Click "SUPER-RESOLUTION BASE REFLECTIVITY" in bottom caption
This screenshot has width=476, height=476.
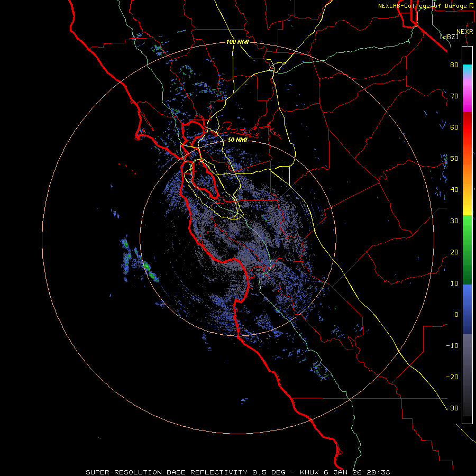(167, 472)
